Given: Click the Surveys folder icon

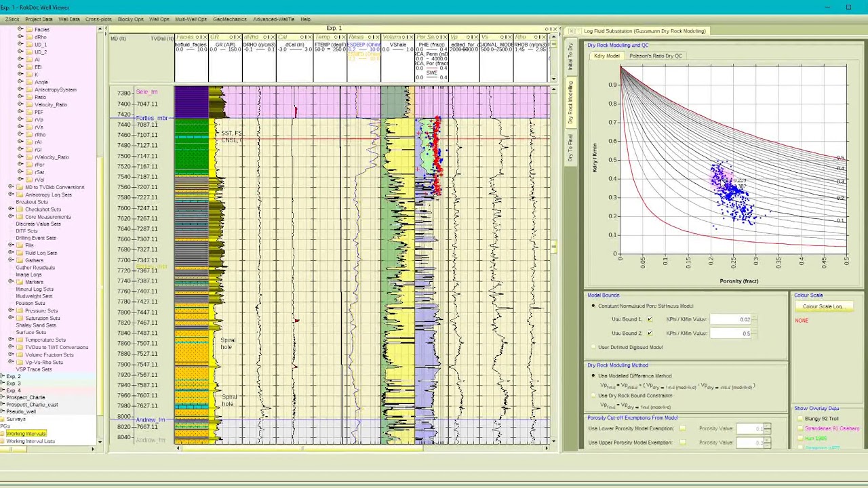Looking at the screenshot, I should coord(3,419).
